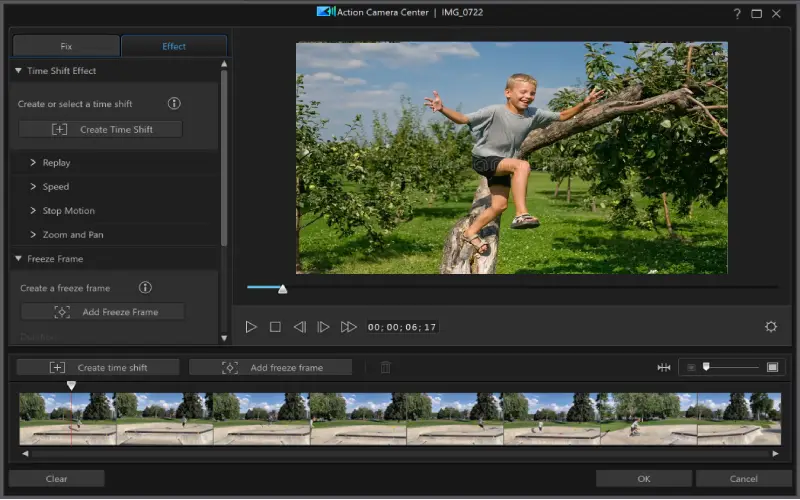The height and width of the screenshot is (500, 800).
Task: Expand the Zoom and Pan section
Action: (72, 235)
